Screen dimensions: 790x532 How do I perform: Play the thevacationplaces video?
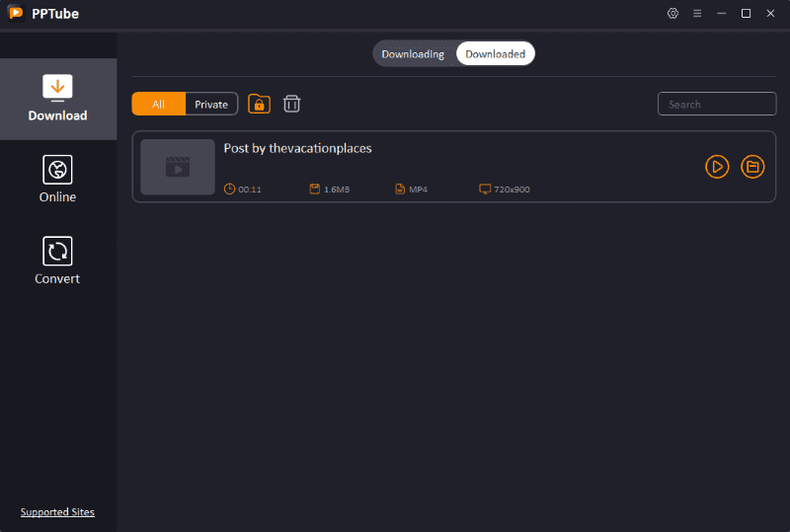pos(717,167)
